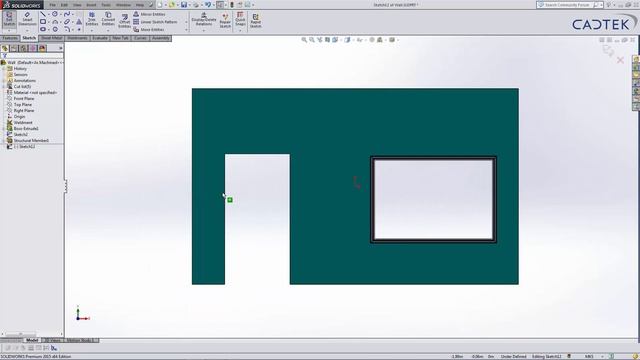Open the View menu

pos(77,5)
